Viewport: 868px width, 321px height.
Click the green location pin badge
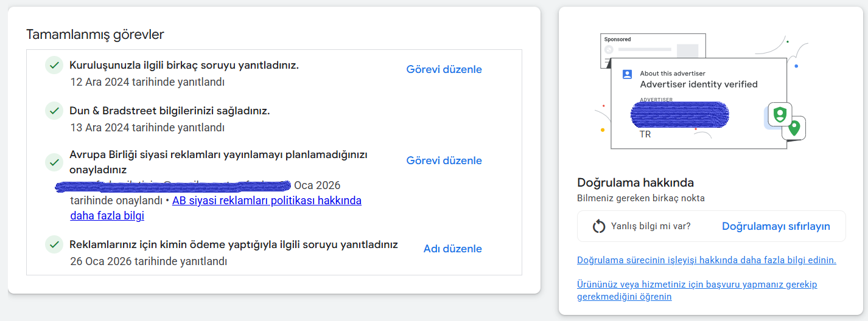coord(794,128)
